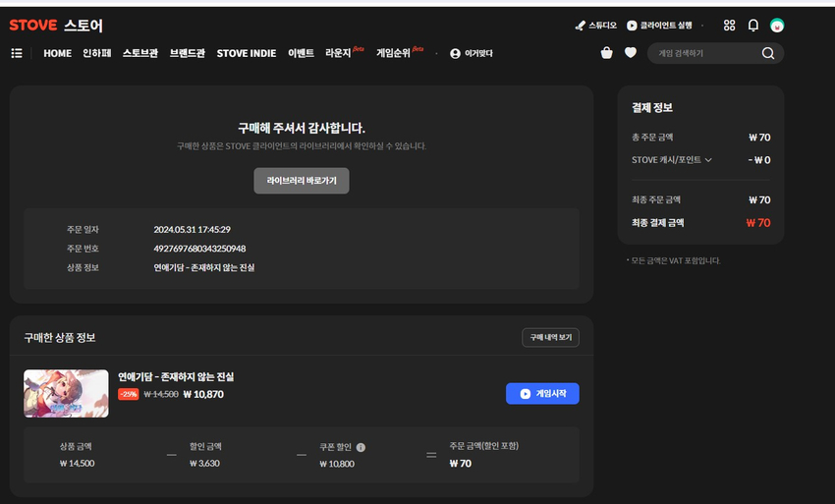
Task: Click the search magnifier icon
Action: 768,53
